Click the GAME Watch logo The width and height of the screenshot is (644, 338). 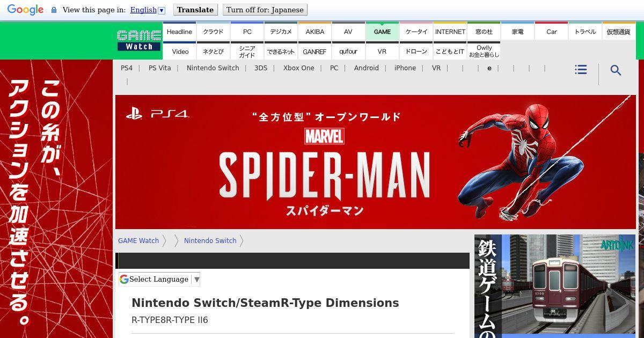139,40
